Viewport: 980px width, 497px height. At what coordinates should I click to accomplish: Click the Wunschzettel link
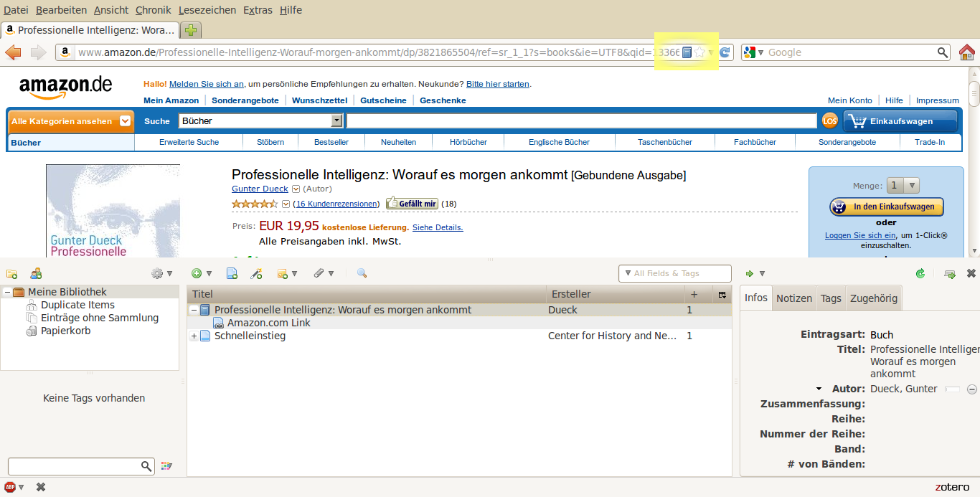click(319, 100)
